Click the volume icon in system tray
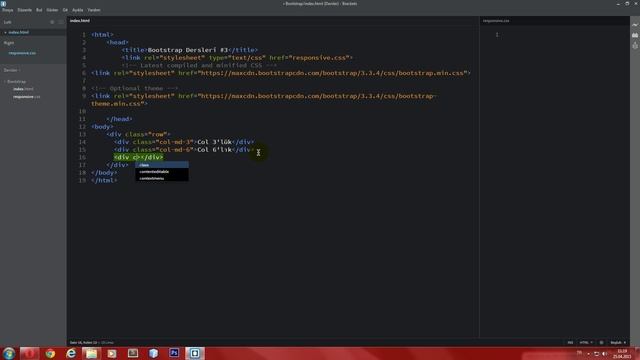Screen dimensions: 640x360 [604, 354]
